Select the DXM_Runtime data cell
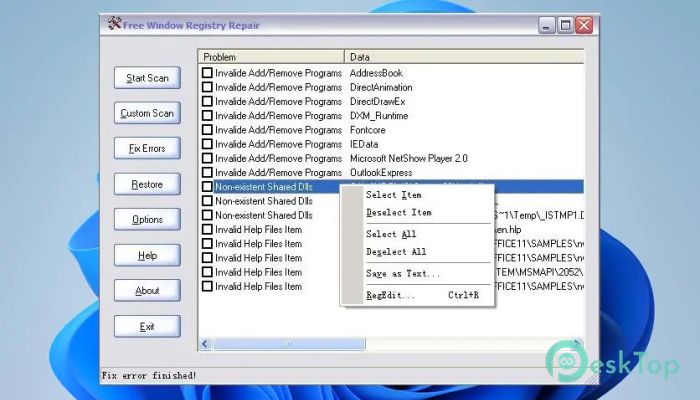700x400 pixels. point(379,116)
